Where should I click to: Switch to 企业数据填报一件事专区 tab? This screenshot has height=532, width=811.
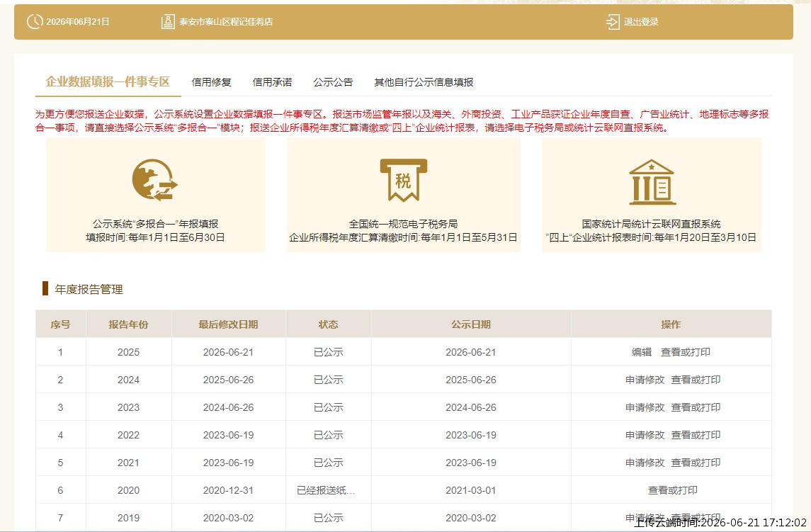coord(108,81)
